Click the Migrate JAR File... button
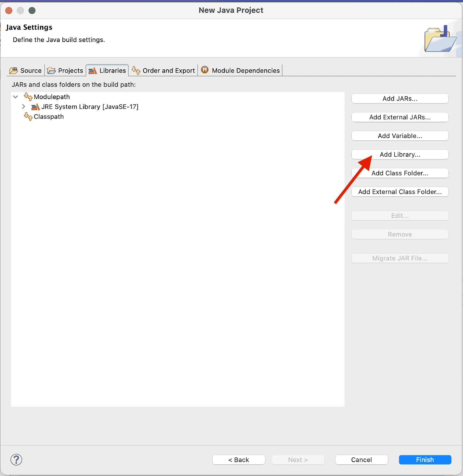The image size is (463, 476). [x=400, y=258]
